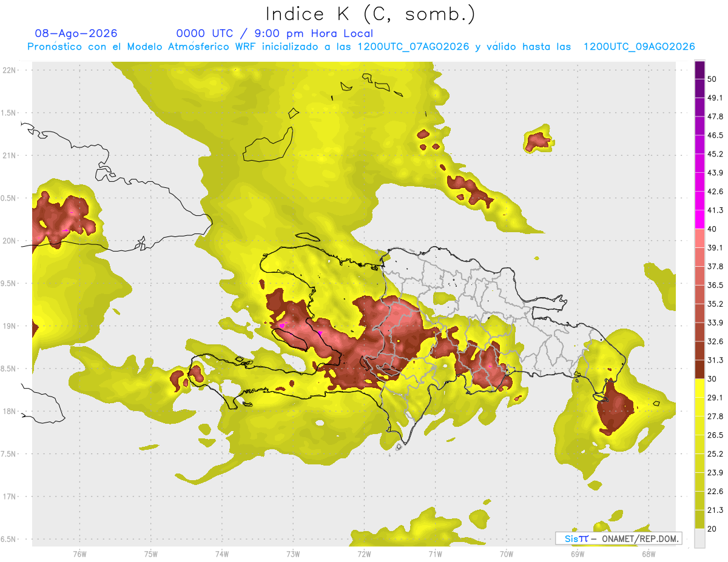Click the legend value "32.6"
This screenshot has height=562, width=728.
click(715, 341)
